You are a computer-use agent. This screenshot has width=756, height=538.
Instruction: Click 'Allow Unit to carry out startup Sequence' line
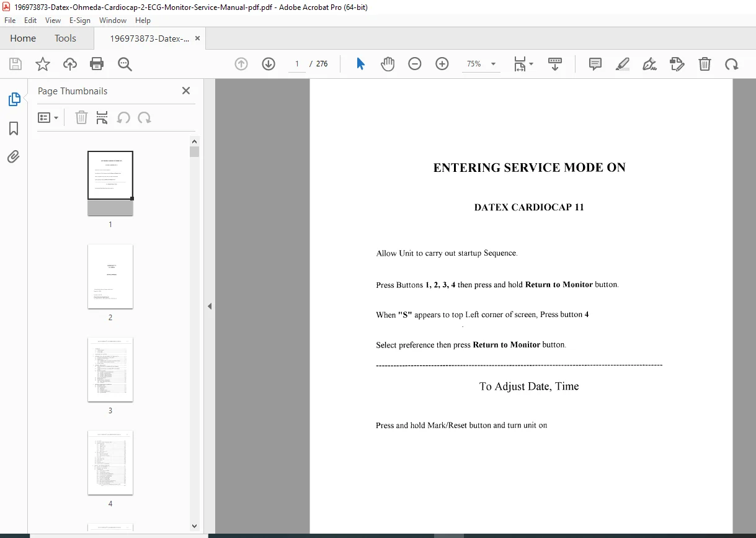(447, 253)
